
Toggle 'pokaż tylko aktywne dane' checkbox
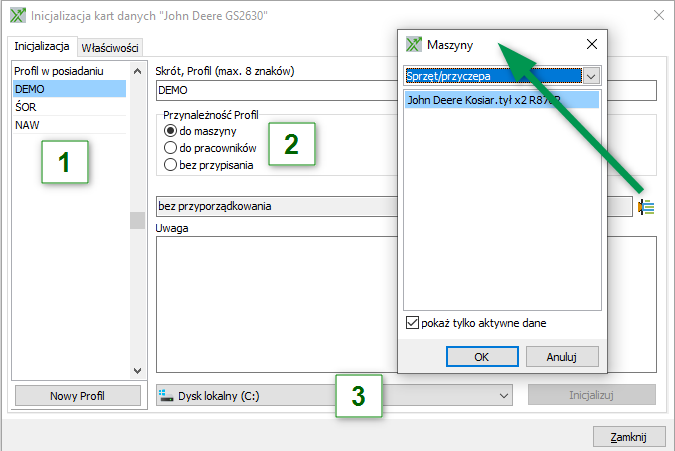pyautogui.click(x=412, y=322)
